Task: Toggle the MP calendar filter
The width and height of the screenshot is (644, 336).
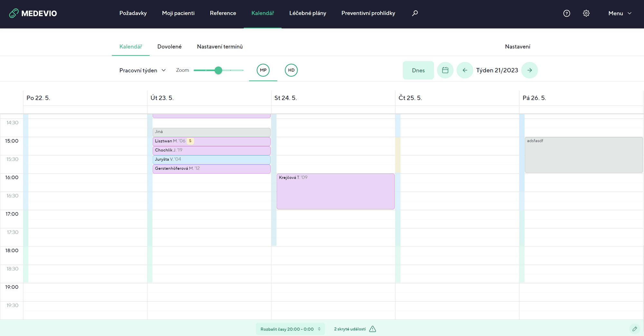Action: click(x=263, y=70)
